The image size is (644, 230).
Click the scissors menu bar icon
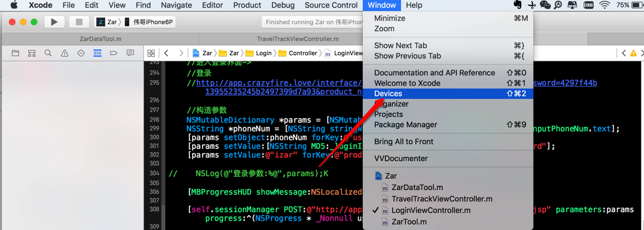[531, 5]
